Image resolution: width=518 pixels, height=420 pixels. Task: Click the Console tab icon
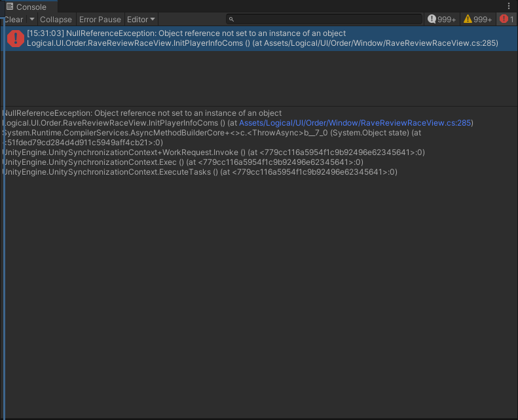click(10, 7)
